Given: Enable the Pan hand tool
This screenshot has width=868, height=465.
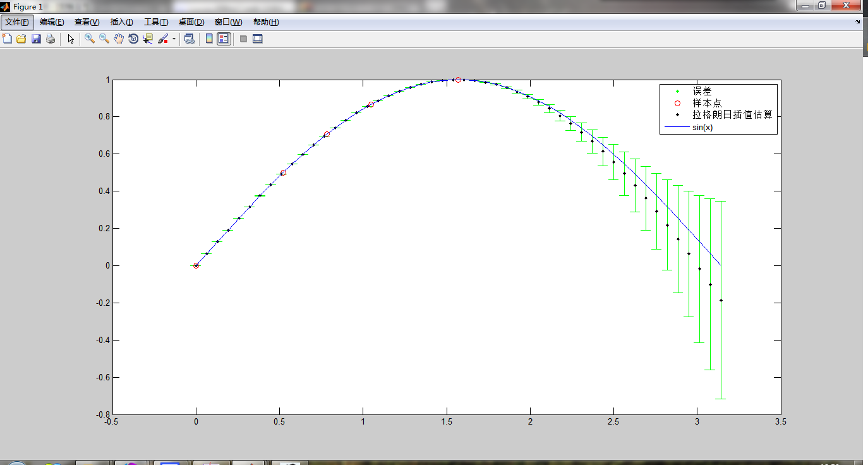Looking at the screenshot, I should point(119,39).
